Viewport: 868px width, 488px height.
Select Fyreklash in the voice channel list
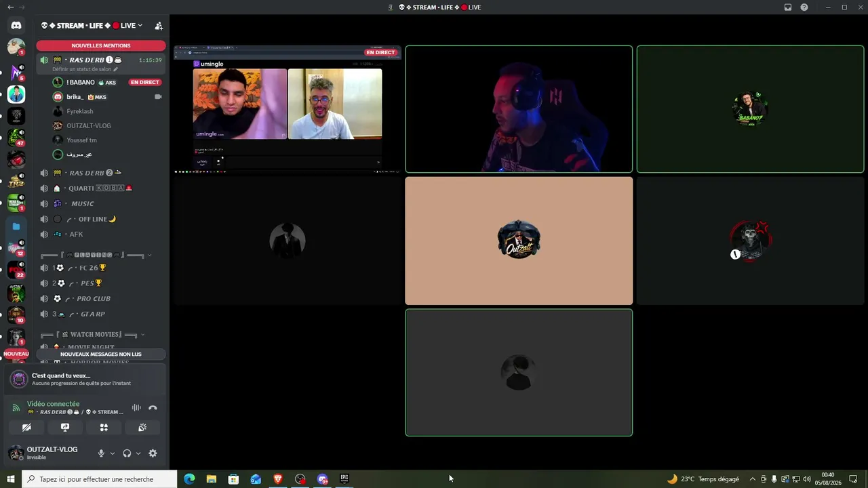pos(80,111)
